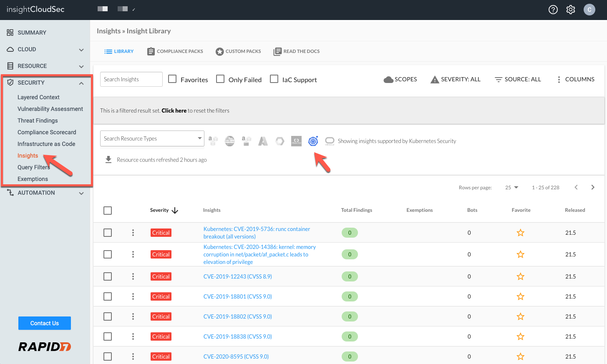Check the CVE-2019-18802 row checkbox
Viewport: 607px width, 364px height.
pos(108,316)
